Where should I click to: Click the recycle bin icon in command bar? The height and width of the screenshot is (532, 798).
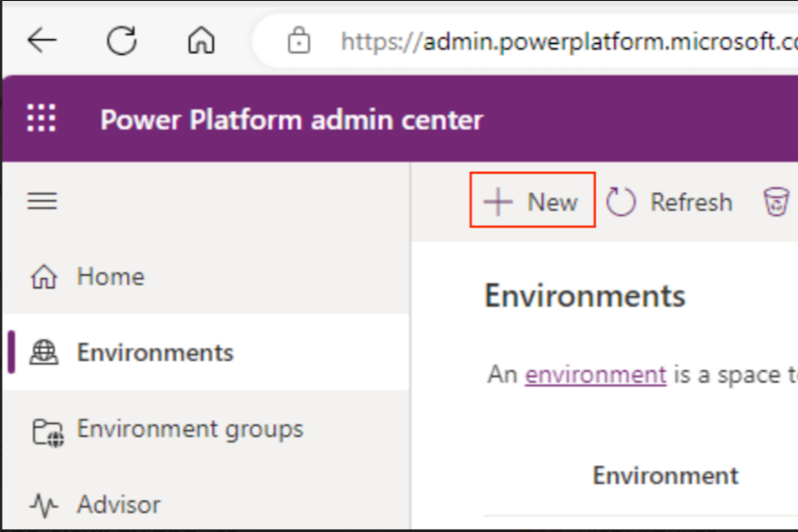coord(776,201)
